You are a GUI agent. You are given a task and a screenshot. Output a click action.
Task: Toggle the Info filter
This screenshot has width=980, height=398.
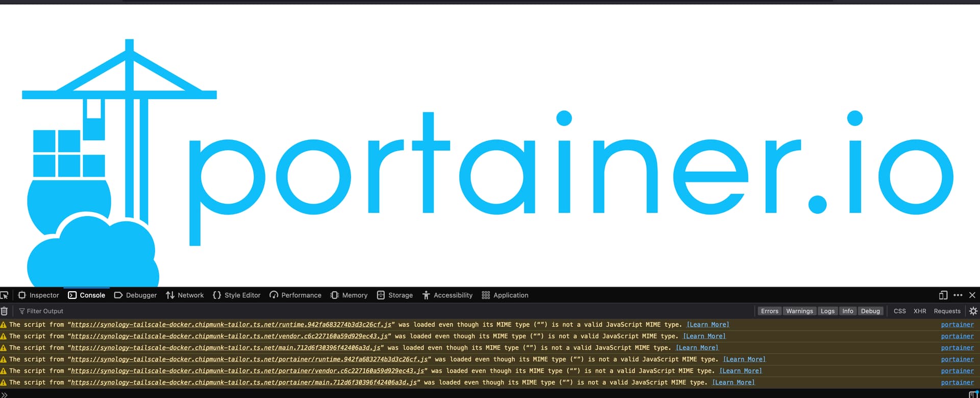pyautogui.click(x=847, y=311)
